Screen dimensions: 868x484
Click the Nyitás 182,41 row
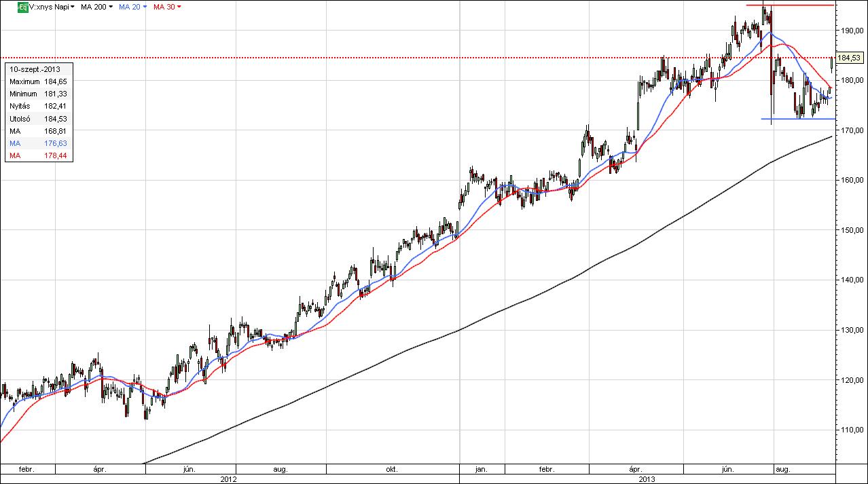pyautogui.click(x=38, y=106)
